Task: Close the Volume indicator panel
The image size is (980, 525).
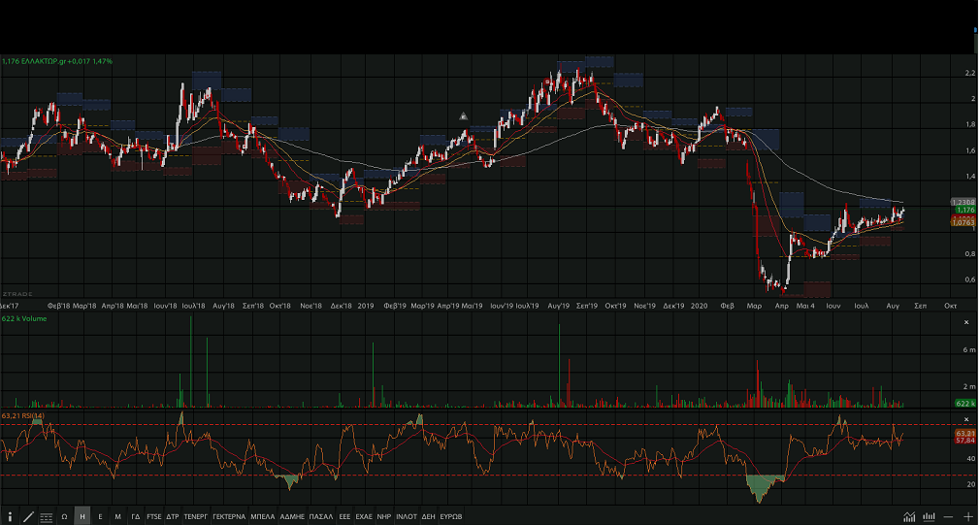Action: [x=965, y=321]
